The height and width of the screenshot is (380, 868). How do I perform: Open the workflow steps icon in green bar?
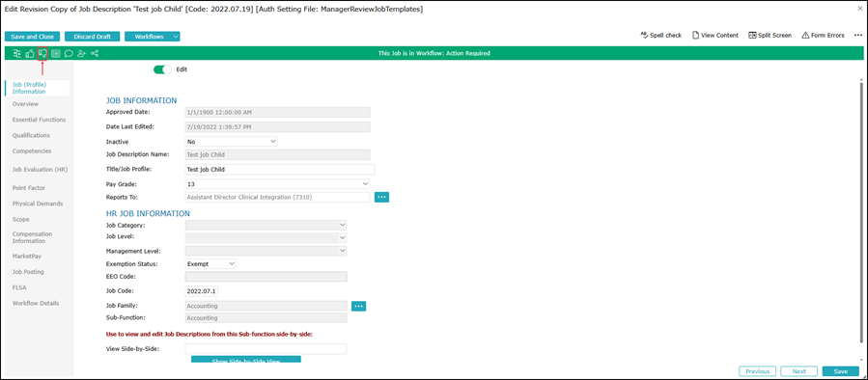(x=16, y=54)
